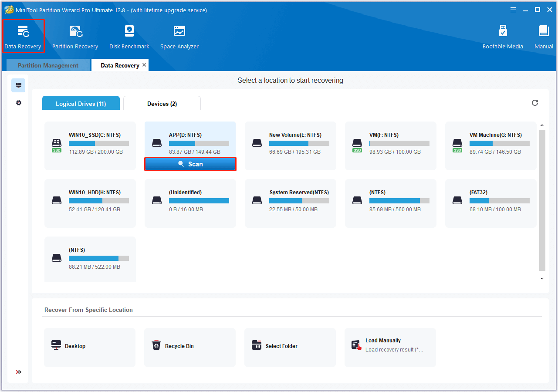Click the refresh drives icon
Screen dimensions: 558x392
(535, 103)
